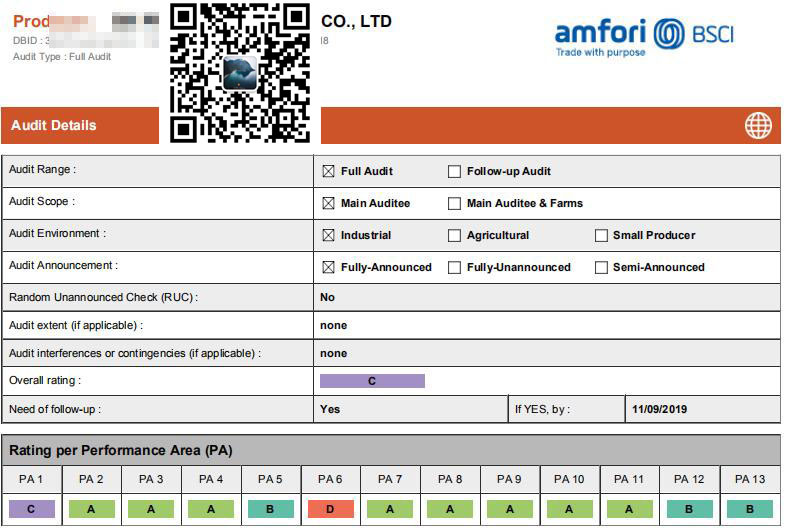Click the follow-up date 11/09/2019

pos(660,409)
